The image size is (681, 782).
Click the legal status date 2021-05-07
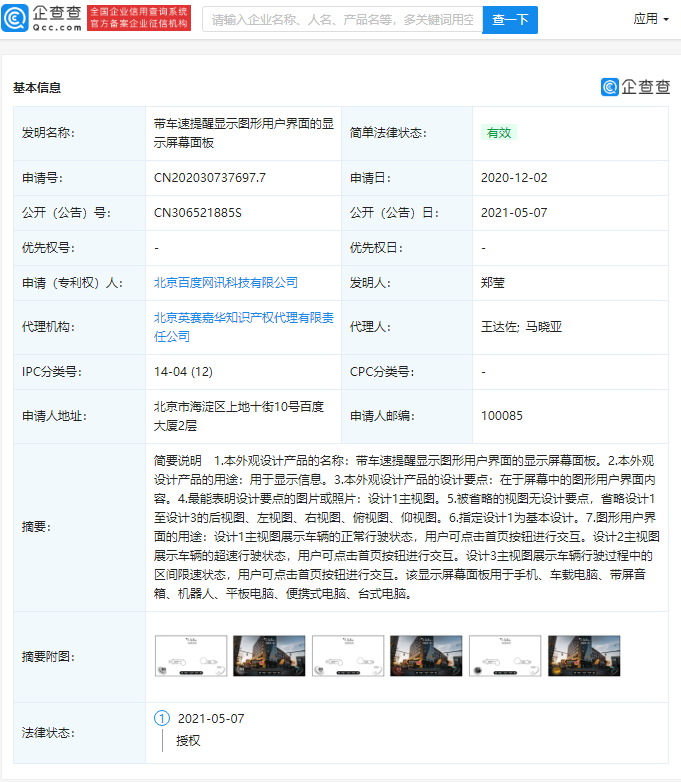(x=211, y=718)
